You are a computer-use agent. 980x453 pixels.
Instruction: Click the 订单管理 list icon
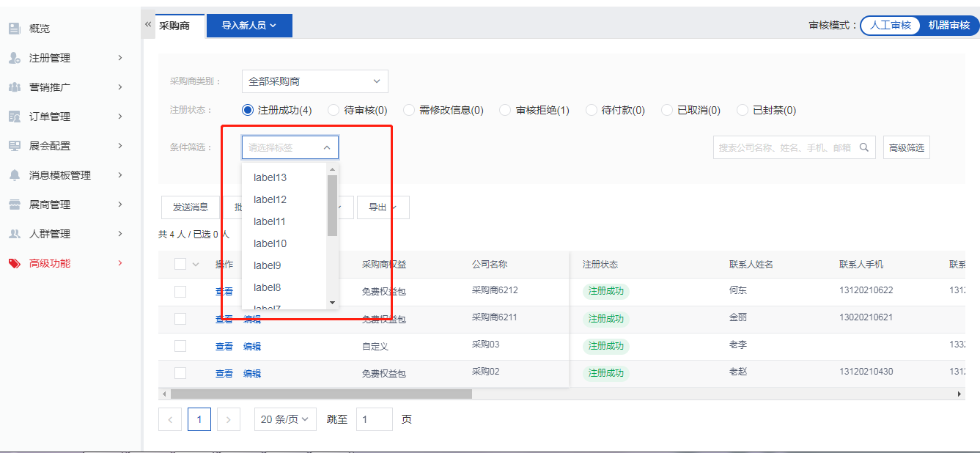point(14,117)
